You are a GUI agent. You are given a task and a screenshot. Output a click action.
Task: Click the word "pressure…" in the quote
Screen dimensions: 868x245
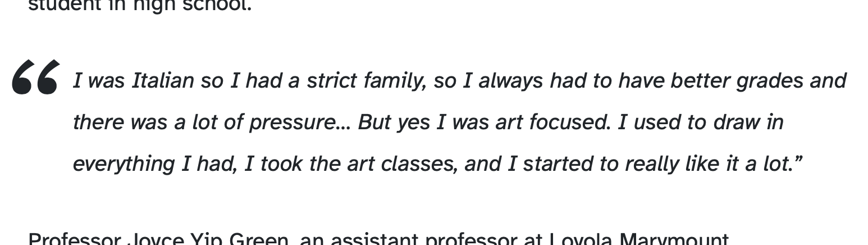pyautogui.click(x=300, y=122)
